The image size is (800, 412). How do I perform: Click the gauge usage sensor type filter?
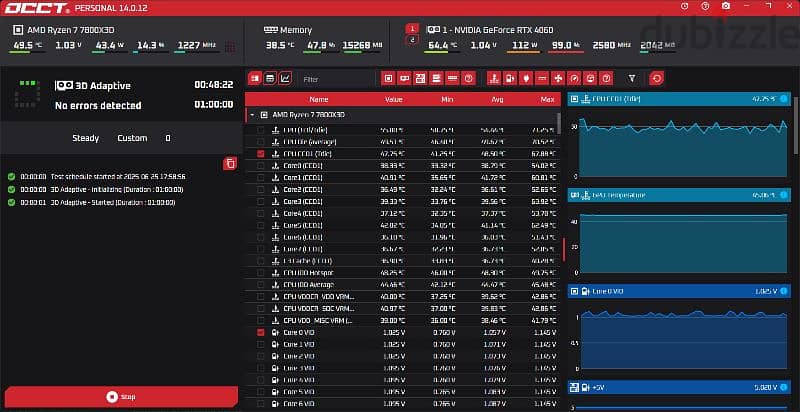coord(574,79)
